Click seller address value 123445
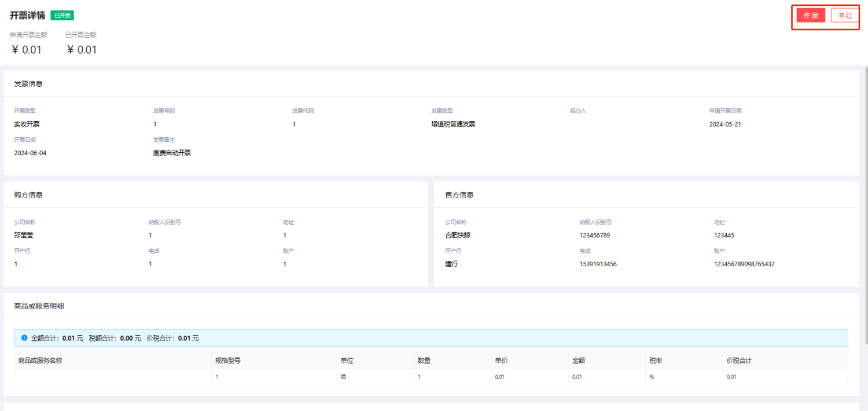The image size is (868, 411). pos(724,235)
